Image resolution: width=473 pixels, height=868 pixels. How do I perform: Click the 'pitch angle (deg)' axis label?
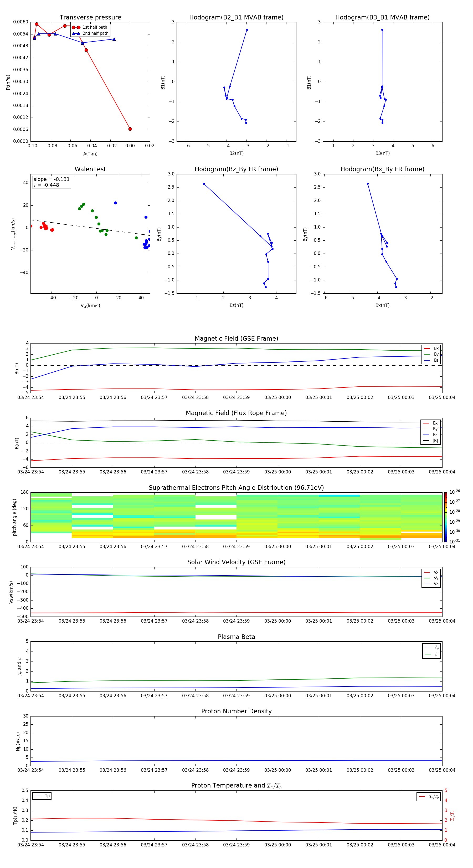(x=14, y=517)
